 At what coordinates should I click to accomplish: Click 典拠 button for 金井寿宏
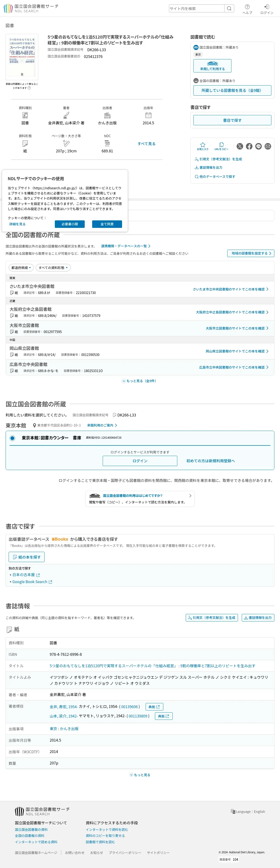tap(154, 707)
